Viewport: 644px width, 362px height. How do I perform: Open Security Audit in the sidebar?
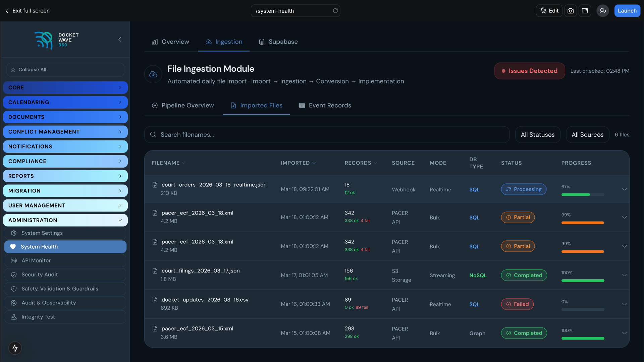(65, 275)
